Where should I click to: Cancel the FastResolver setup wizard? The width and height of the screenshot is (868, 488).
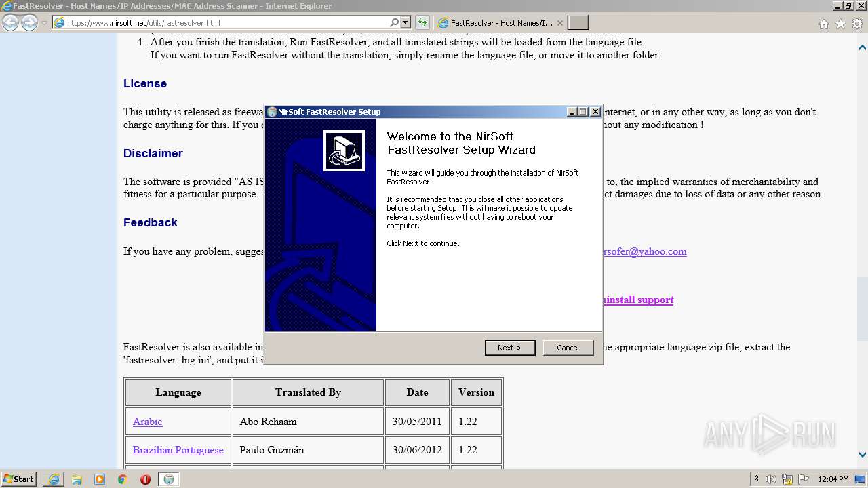pos(568,348)
